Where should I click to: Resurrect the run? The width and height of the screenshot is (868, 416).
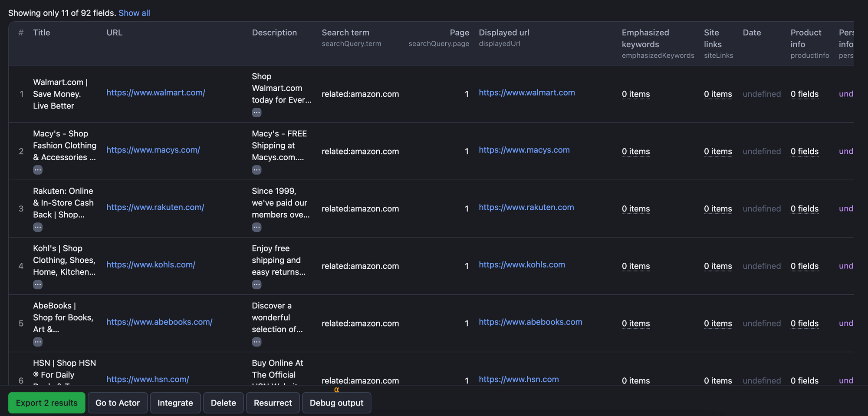click(x=273, y=403)
